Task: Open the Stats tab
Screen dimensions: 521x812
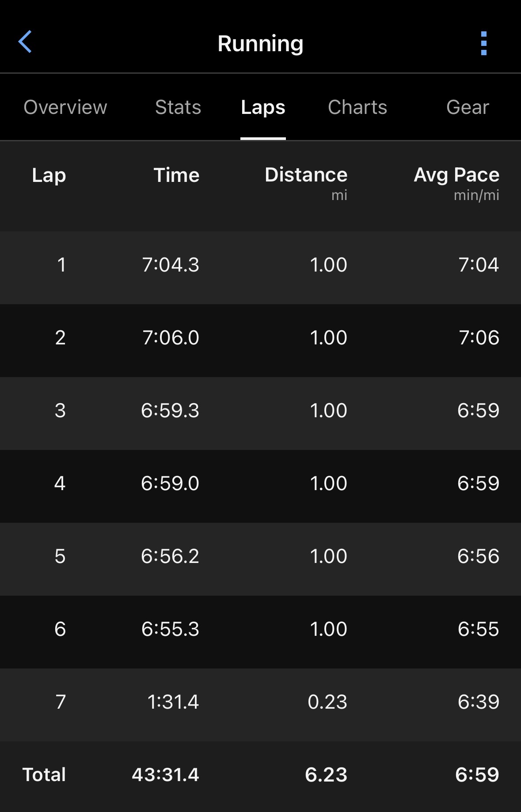Action: (x=178, y=107)
